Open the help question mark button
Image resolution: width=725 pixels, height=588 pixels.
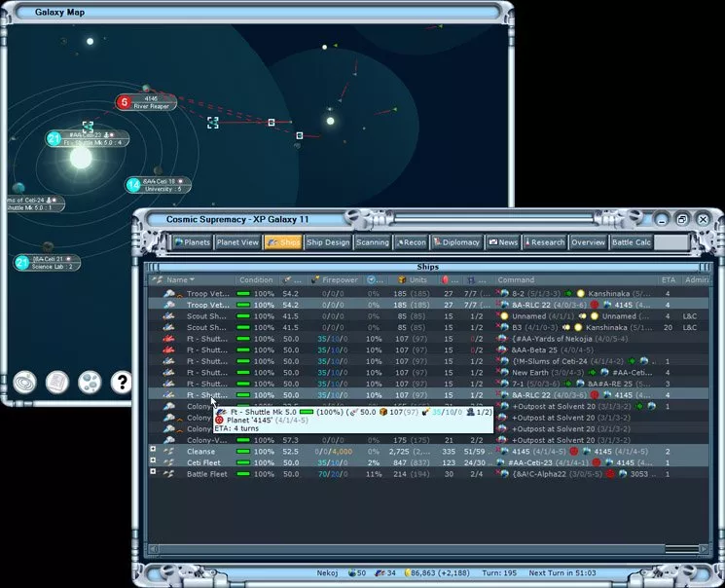[x=121, y=382]
